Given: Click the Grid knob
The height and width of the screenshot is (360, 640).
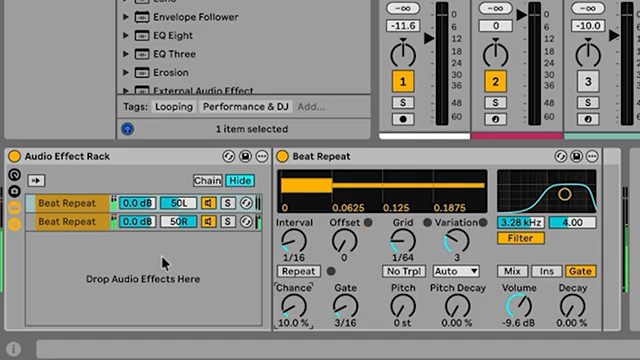Looking at the screenshot, I should pyautogui.click(x=403, y=241).
